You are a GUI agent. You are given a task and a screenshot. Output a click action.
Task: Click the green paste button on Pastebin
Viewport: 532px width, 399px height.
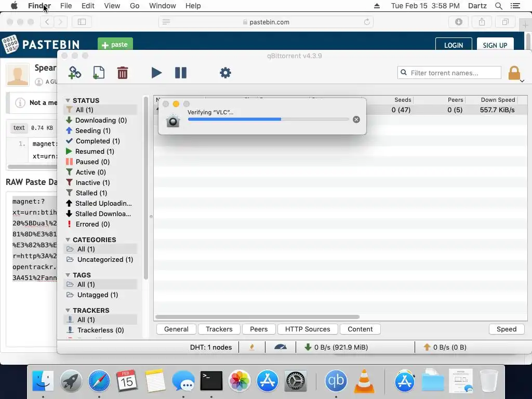coord(115,45)
